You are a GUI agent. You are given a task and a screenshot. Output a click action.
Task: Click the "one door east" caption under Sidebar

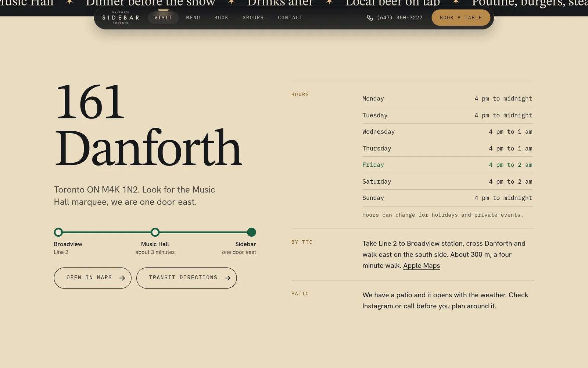[x=239, y=252]
